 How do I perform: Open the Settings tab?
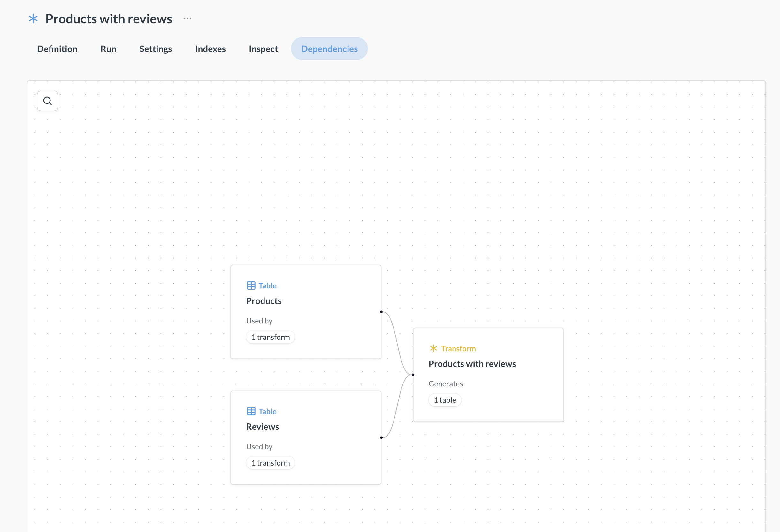click(156, 49)
